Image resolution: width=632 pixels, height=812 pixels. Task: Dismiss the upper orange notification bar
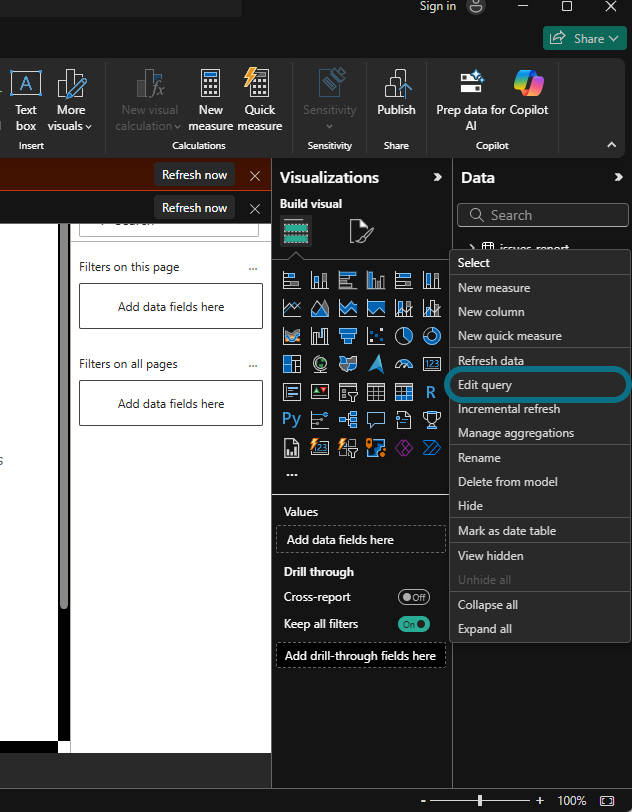(255, 176)
